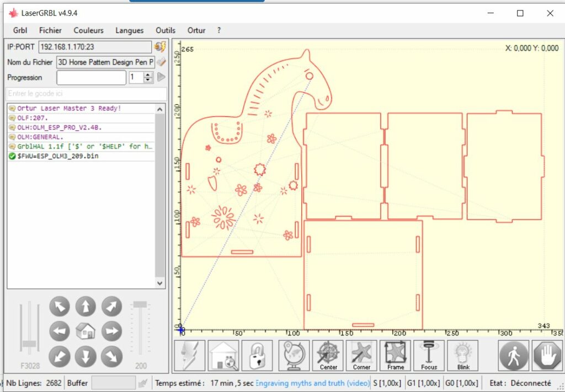This screenshot has height=392, width=565.
Task: Click the unlock padlock button
Action: pos(257,356)
